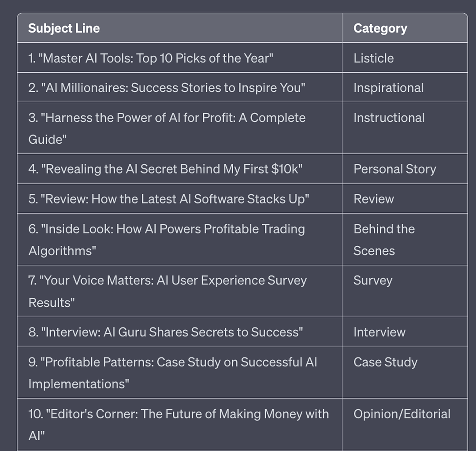
Task: Click the "Category" column header
Action: point(380,28)
